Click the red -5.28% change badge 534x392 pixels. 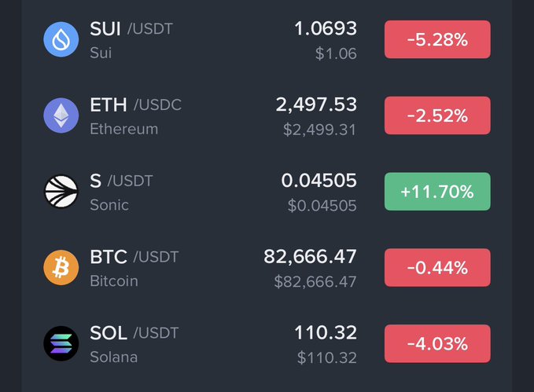[x=437, y=39]
